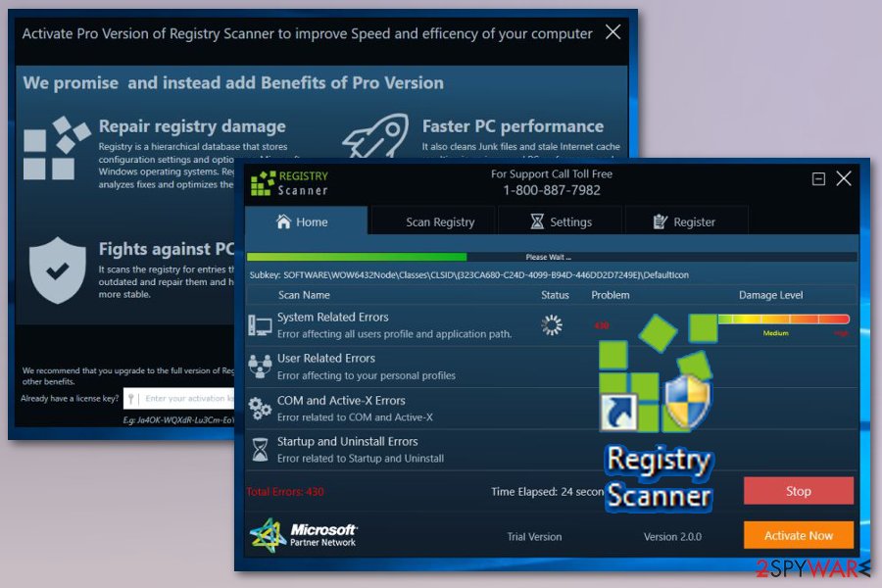Click the red Stop button

pos(798,491)
